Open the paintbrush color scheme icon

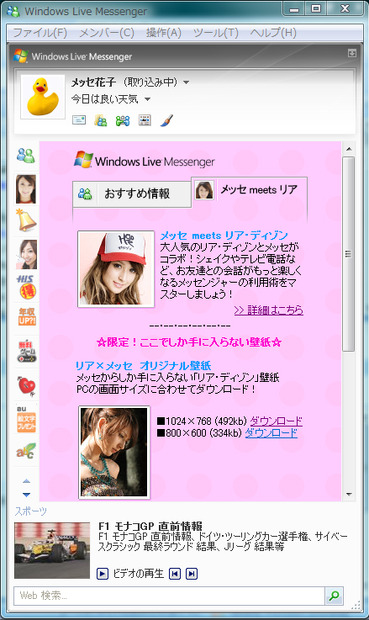coord(167,120)
